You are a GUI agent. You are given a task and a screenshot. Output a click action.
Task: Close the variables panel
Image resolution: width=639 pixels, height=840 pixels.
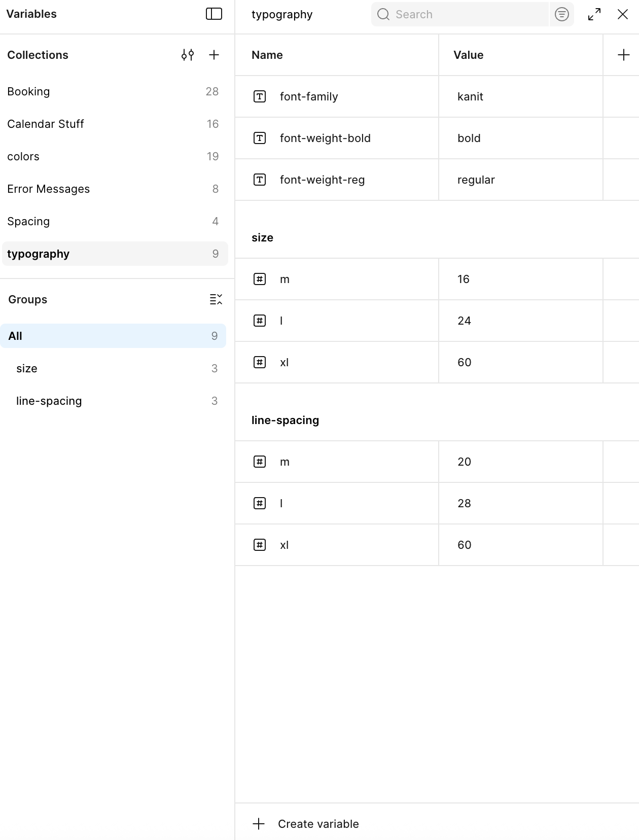point(623,14)
